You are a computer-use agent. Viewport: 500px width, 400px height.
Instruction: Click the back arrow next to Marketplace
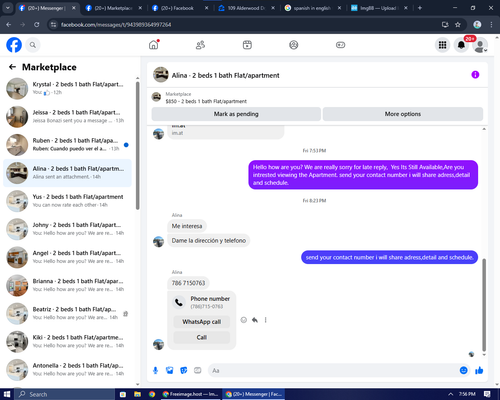click(12, 67)
